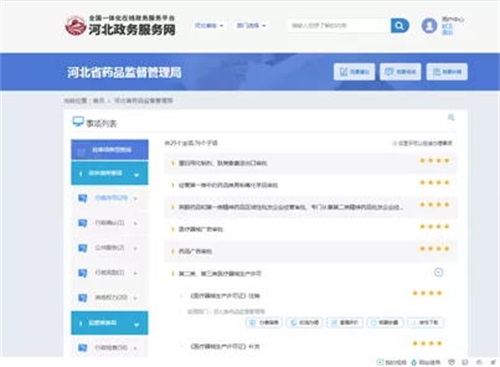The image size is (500, 367).
Task: Click the 我要咨询 button in blue banner
Action: [400, 72]
